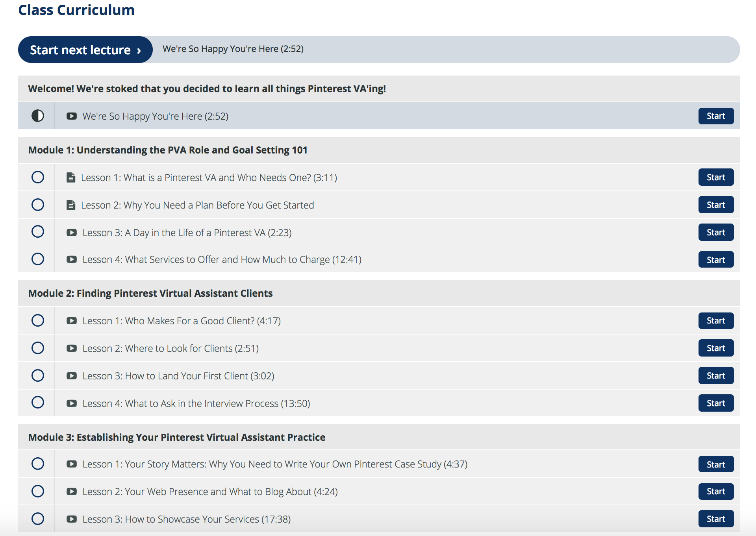Image resolution: width=756 pixels, height=536 pixels.
Task: Click completion circle for A Day in the Life
Action: 38,231
